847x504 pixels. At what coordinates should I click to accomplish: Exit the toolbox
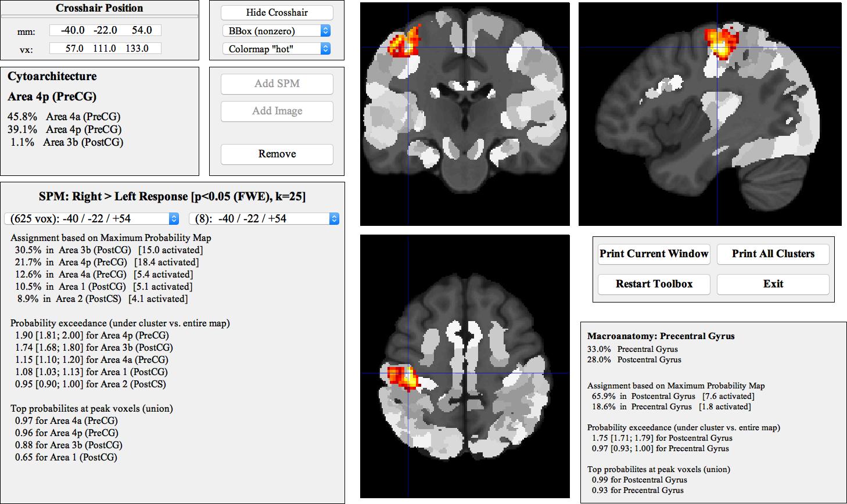[773, 284]
